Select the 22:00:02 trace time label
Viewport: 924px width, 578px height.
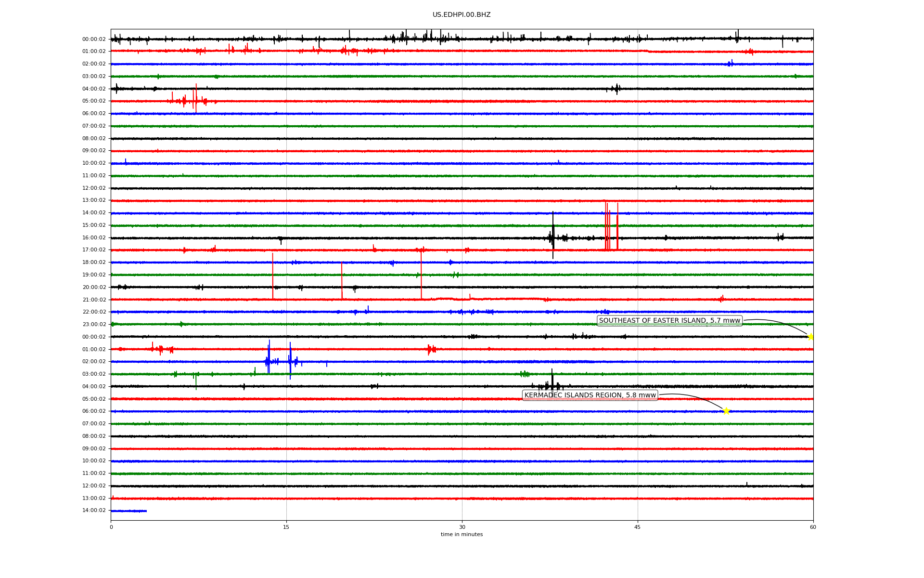[x=94, y=312]
